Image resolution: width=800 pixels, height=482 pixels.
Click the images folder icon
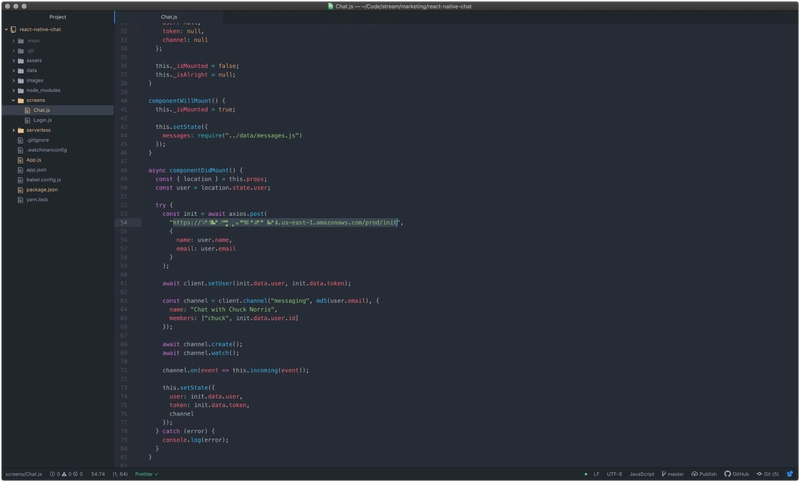[x=21, y=81]
